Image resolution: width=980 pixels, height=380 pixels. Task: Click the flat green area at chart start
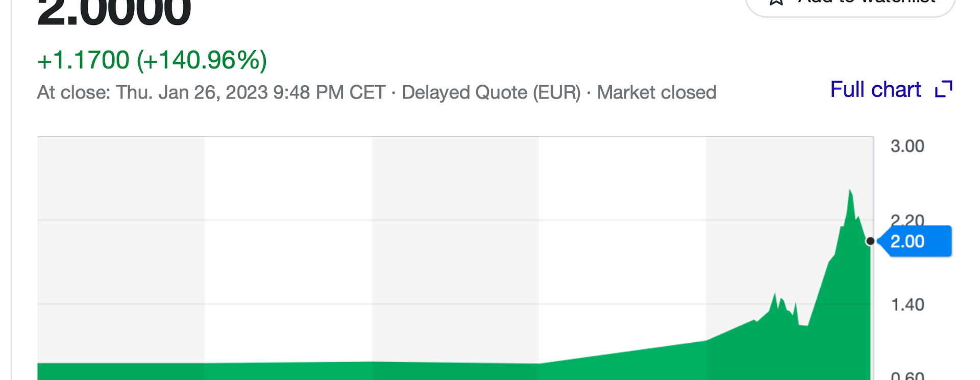tap(121, 371)
